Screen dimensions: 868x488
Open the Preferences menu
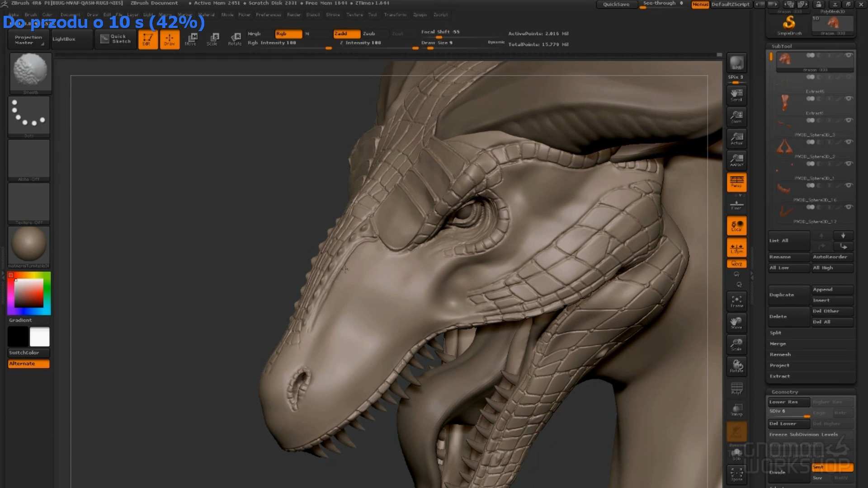click(x=269, y=15)
